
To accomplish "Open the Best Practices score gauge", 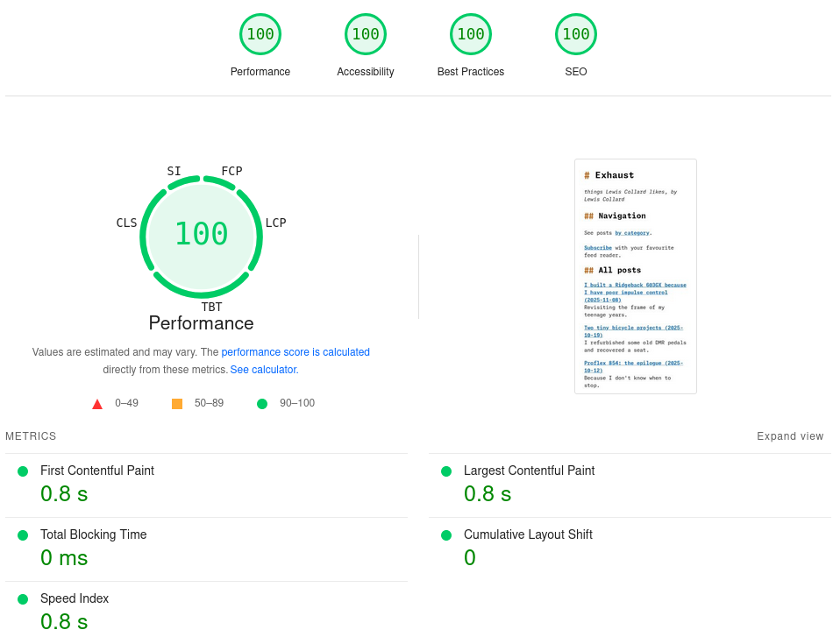I will [471, 35].
